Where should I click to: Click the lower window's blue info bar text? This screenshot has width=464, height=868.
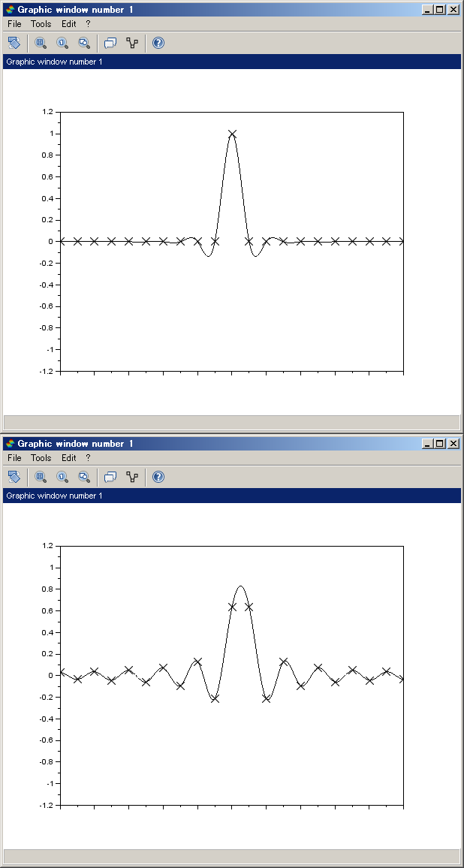(54, 496)
